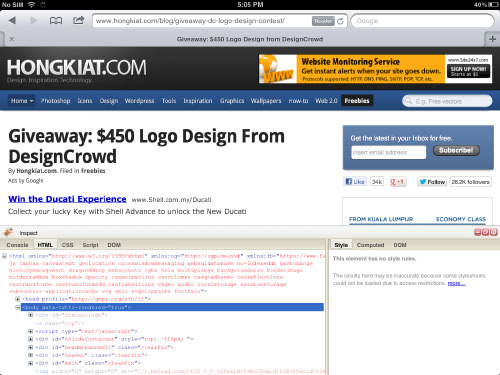The image size is (500, 375).
Task: Tap the Safari forward arrow
Action: pyautogui.click(x=33, y=21)
